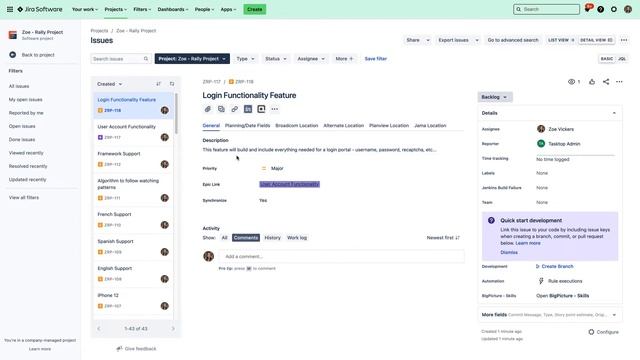Screen dimensions: 640x360
Task: Click the Give feedback megaphone icon
Action: point(119,349)
